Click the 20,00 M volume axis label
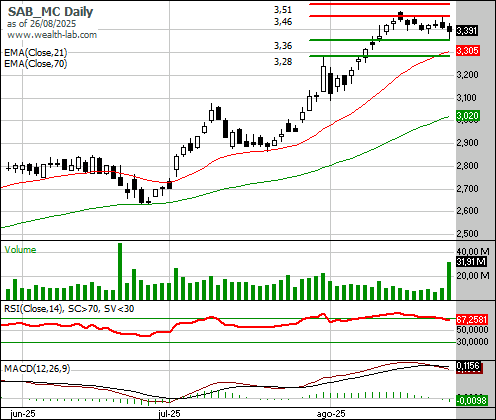Image resolution: width=496 pixels, height=420 pixels. 473,276
